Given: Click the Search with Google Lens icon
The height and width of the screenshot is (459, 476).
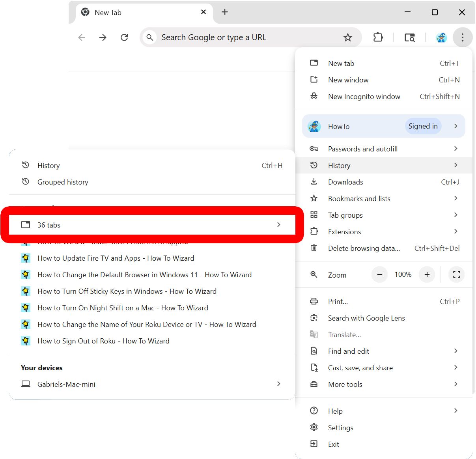Looking at the screenshot, I should coord(314,318).
